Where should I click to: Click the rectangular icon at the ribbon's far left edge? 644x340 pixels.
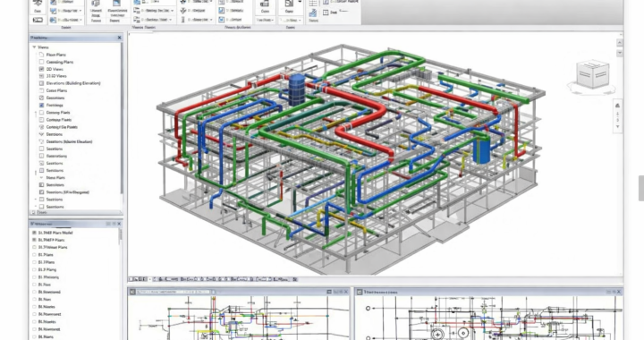click(x=38, y=20)
